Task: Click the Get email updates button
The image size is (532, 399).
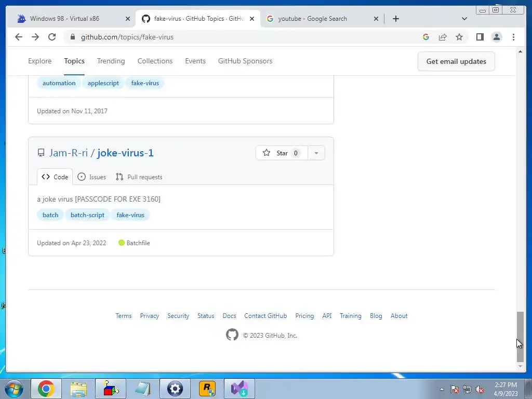Action: coord(456,61)
